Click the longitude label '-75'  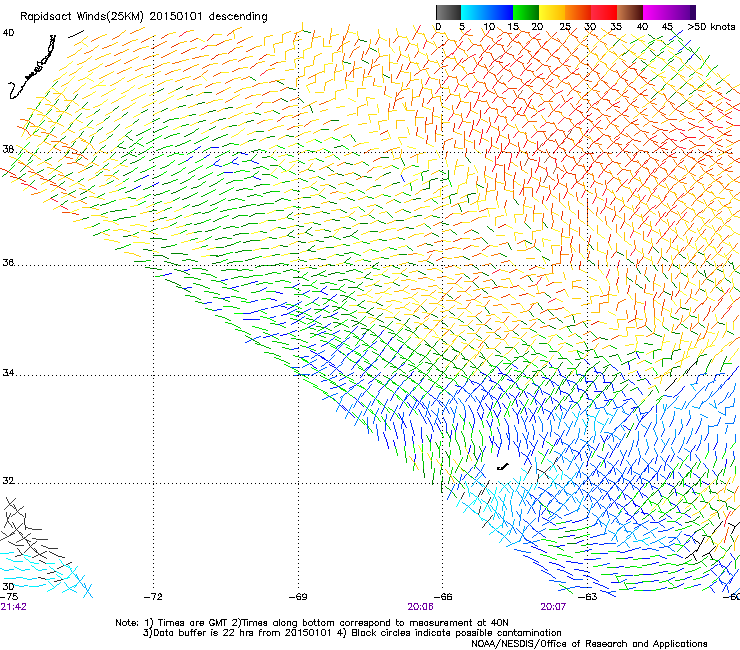(x=9, y=597)
